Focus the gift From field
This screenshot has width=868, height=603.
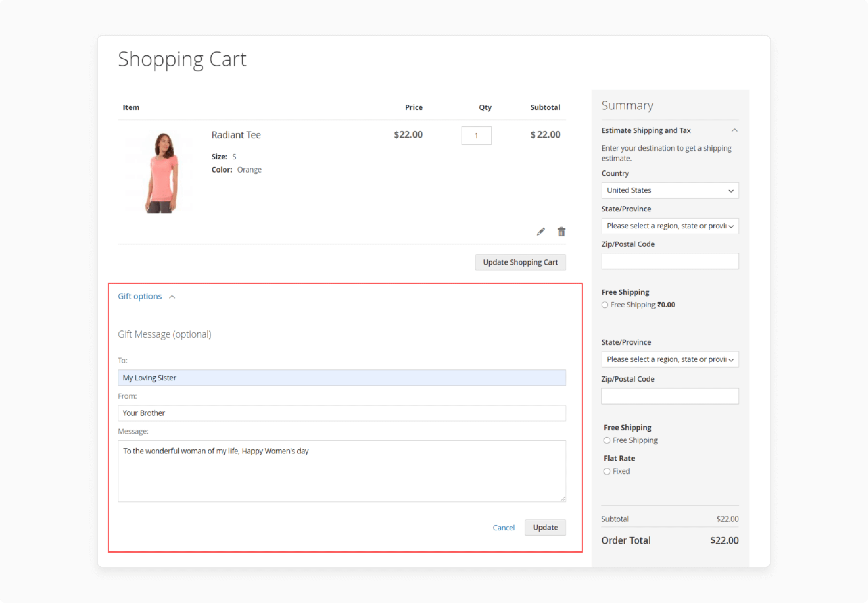pyautogui.click(x=342, y=413)
